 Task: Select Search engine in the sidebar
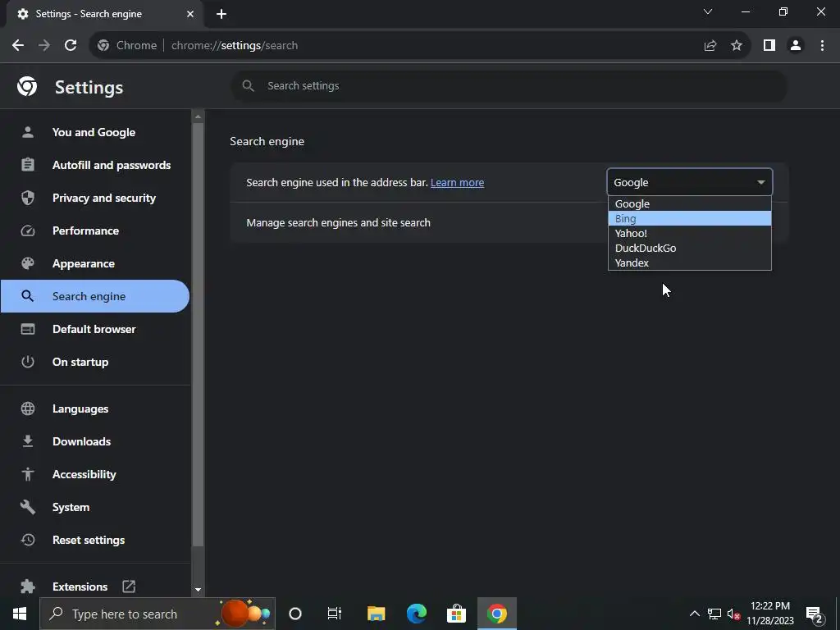pyautogui.click(x=95, y=296)
